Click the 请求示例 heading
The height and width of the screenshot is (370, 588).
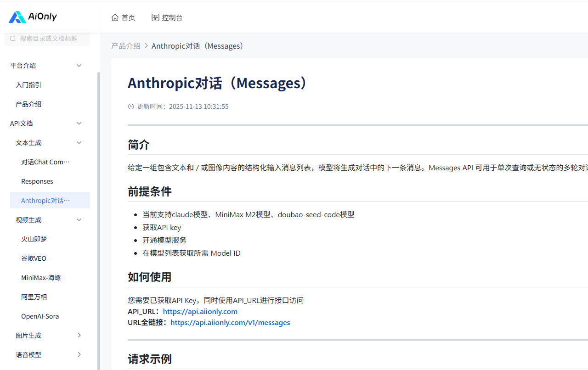point(150,359)
